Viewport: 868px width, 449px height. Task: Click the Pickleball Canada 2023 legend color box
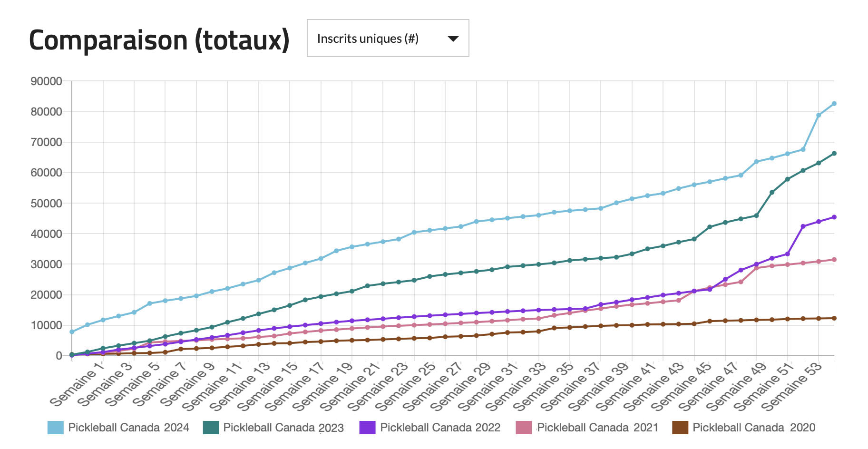(211, 428)
